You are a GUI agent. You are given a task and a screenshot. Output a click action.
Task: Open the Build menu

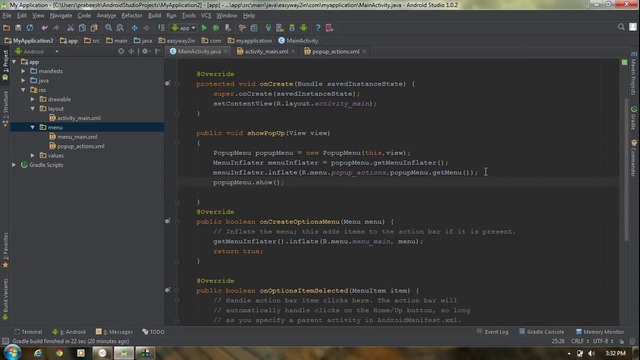(154, 16)
